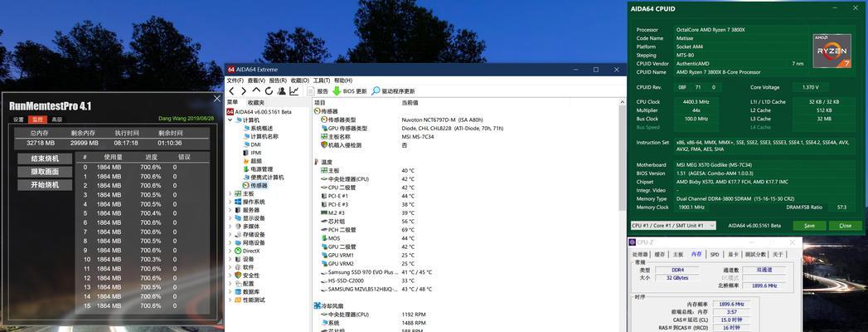Expand the 存储设备 tree node
Image resolution: width=868 pixels, height=332 pixels.
coord(230,234)
